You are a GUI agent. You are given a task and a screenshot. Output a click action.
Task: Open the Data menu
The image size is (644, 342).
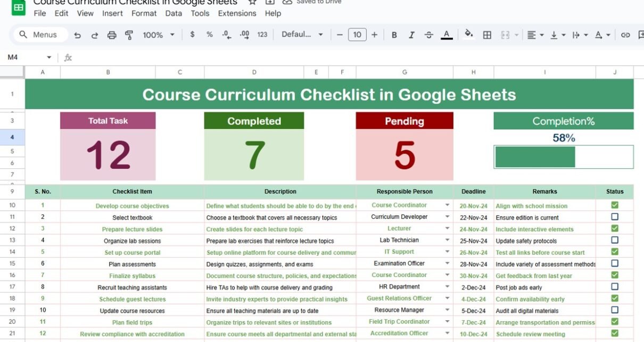(x=174, y=13)
